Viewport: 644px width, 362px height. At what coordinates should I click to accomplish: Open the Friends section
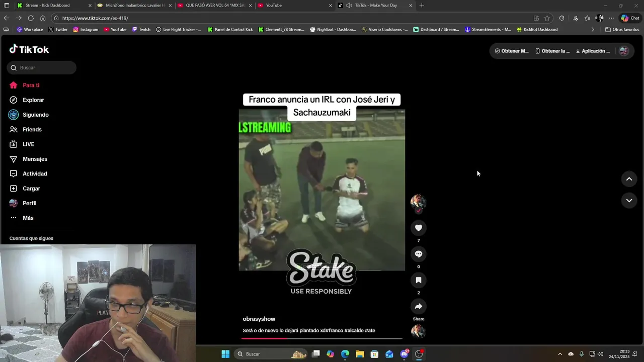(x=26, y=130)
